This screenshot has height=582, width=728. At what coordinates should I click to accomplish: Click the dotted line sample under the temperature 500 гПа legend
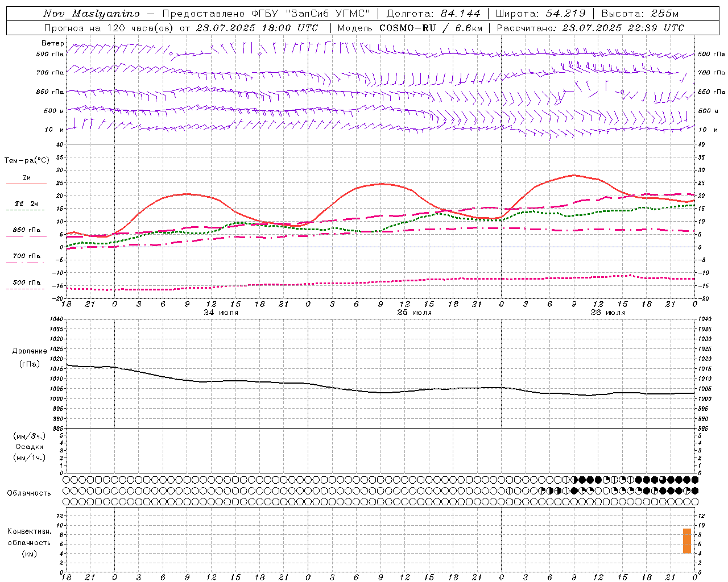click(26, 289)
